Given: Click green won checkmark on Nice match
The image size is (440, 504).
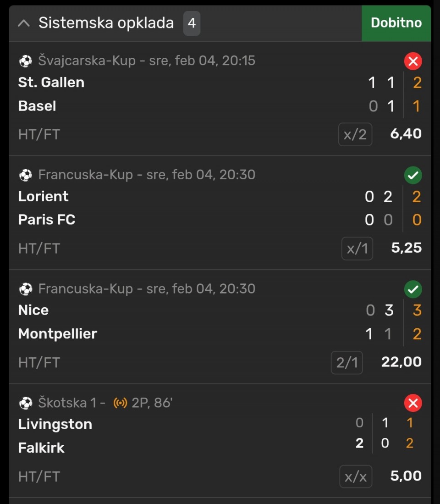Looking at the screenshot, I should pyautogui.click(x=413, y=289).
